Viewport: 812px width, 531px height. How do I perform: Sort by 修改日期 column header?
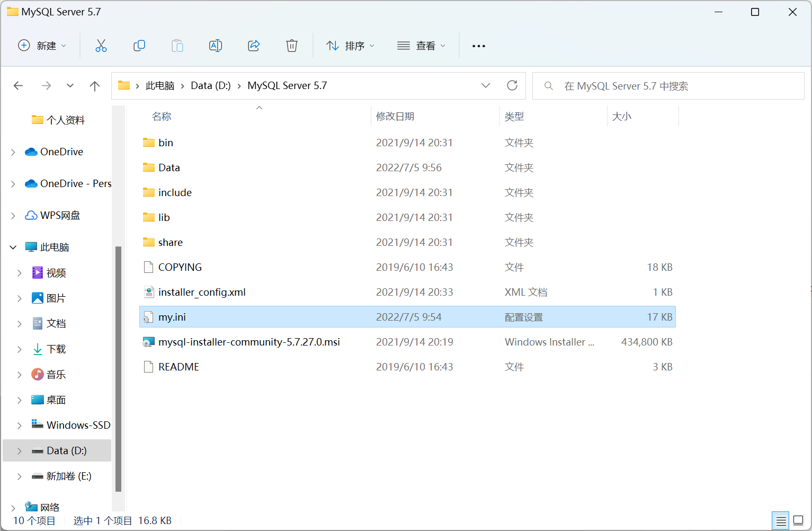(x=395, y=116)
